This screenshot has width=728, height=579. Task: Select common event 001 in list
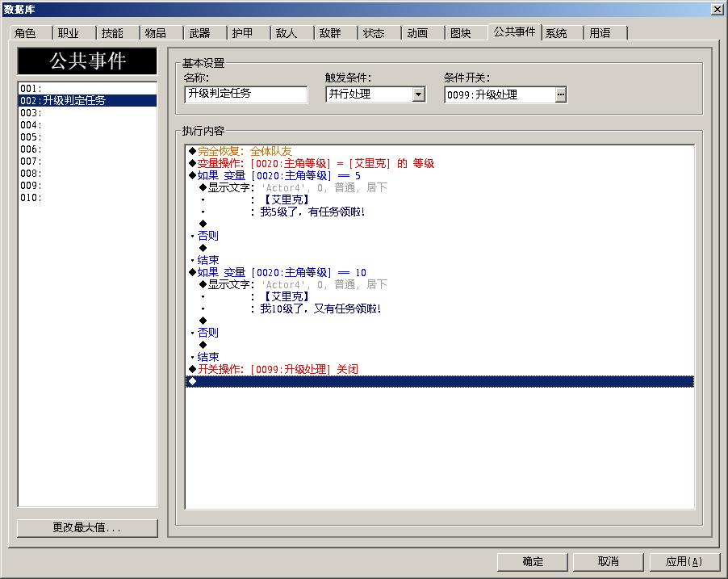[88, 88]
